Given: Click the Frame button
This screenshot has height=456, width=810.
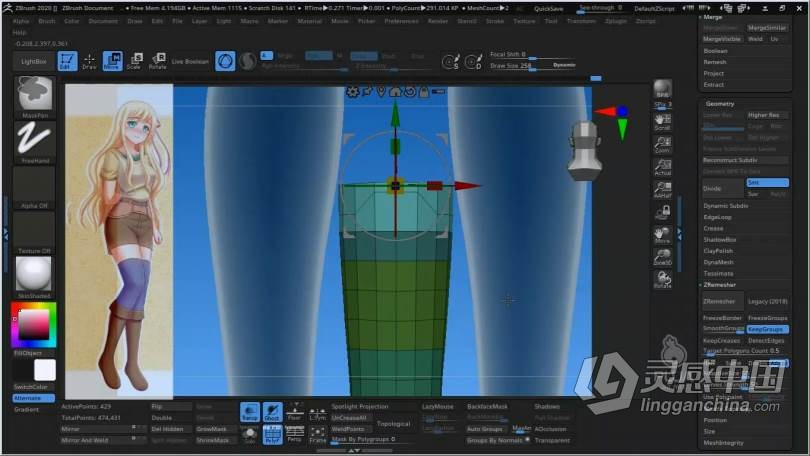Looking at the screenshot, I should 317,434.
